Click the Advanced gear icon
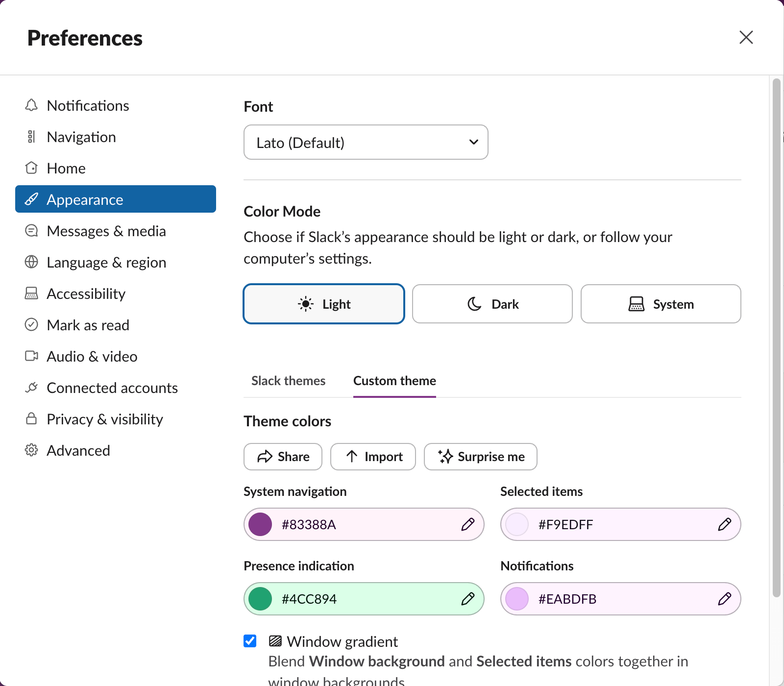 click(x=31, y=450)
